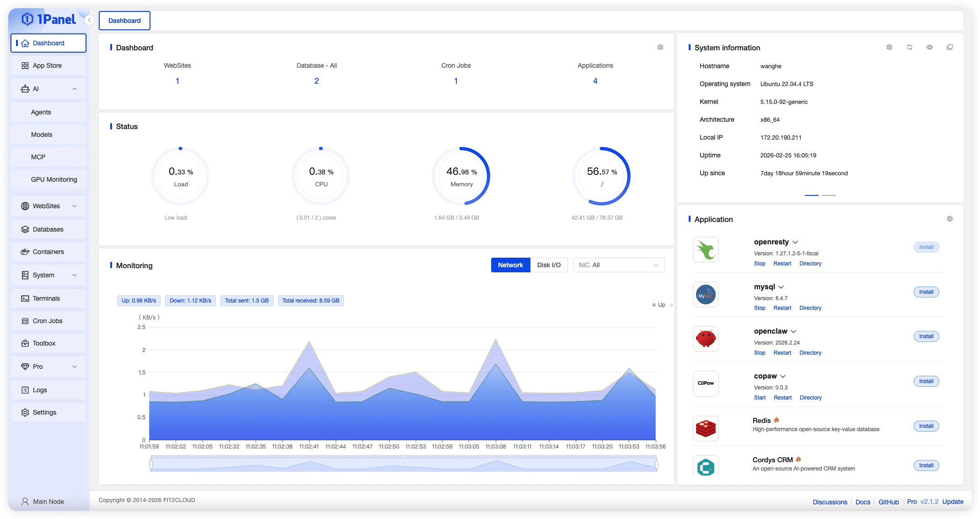Viewport: 980px width, 519px height.
Task: Expand the mysql version chevron
Action: tap(781, 287)
